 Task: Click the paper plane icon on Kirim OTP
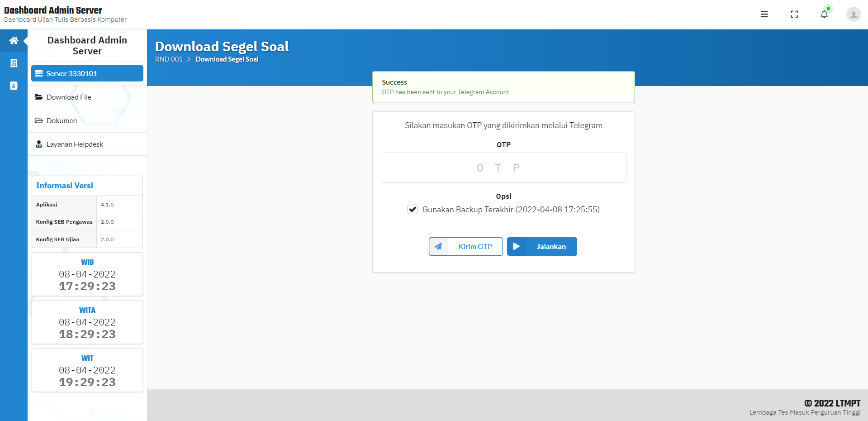[438, 246]
